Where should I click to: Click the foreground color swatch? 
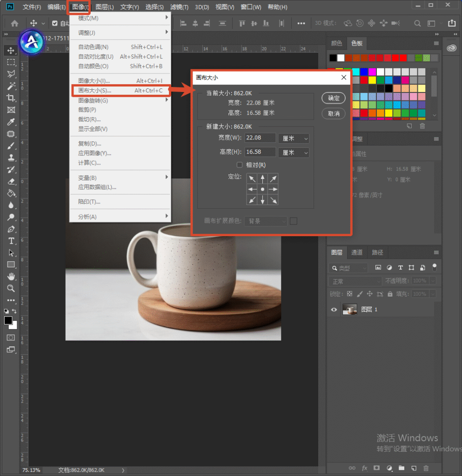coord(8,320)
